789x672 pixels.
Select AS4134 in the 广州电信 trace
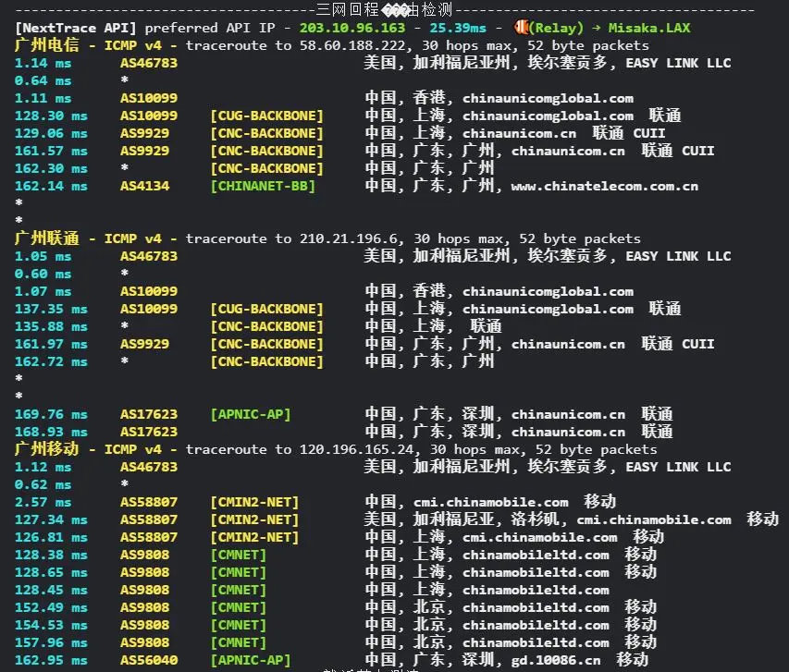click(x=145, y=186)
